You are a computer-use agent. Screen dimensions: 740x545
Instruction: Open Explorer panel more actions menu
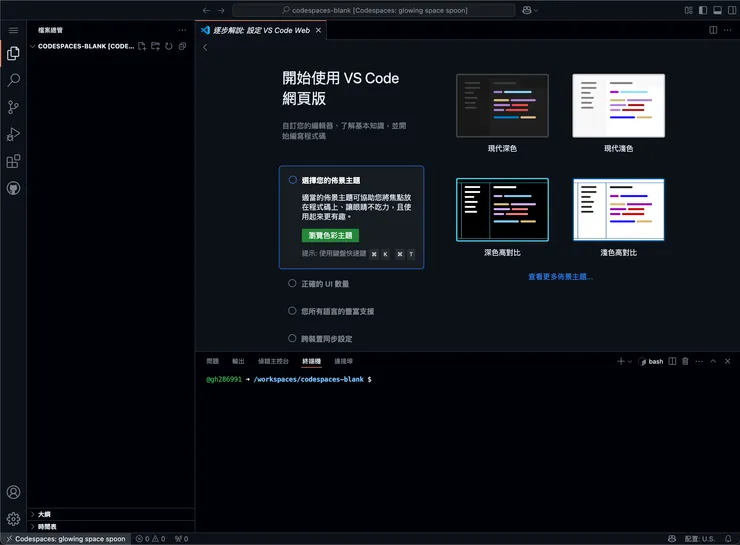pyautogui.click(x=182, y=30)
